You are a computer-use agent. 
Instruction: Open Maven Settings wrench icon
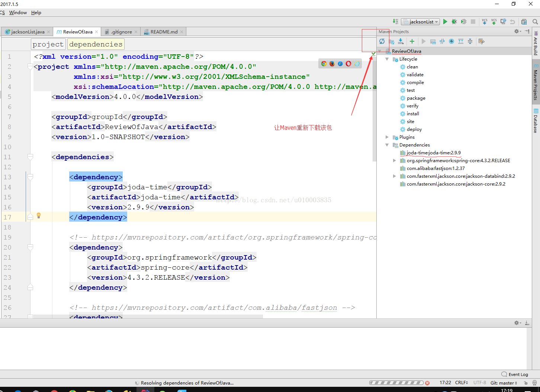pyautogui.click(x=481, y=41)
